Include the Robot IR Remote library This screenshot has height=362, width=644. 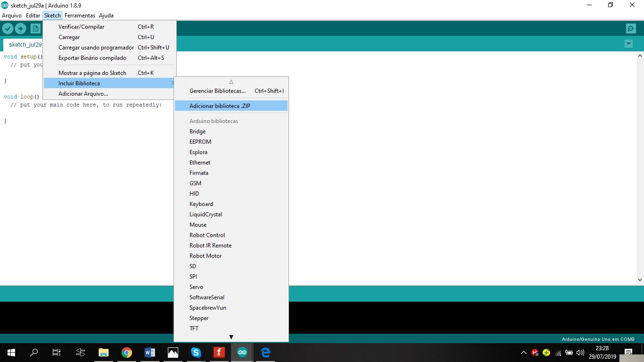pyautogui.click(x=231, y=246)
